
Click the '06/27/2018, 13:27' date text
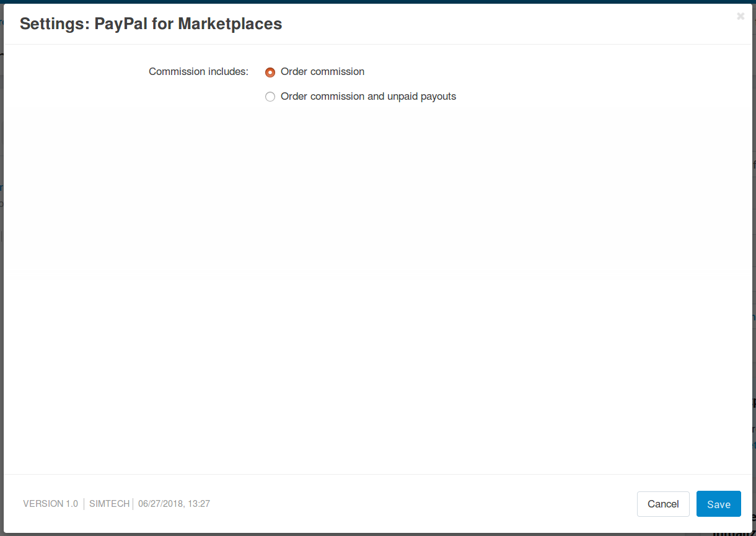(x=174, y=504)
